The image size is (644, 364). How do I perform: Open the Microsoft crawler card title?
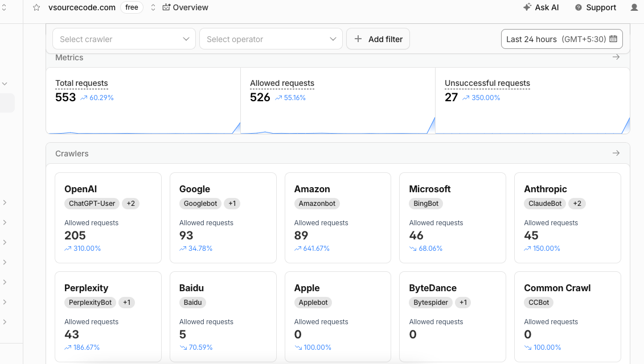tap(429, 189)
